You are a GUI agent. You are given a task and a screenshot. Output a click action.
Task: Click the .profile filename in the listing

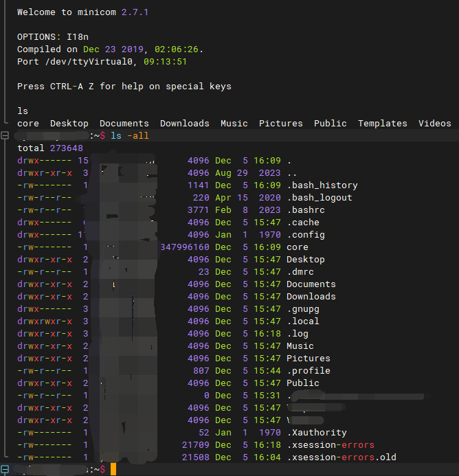[308, 371]
